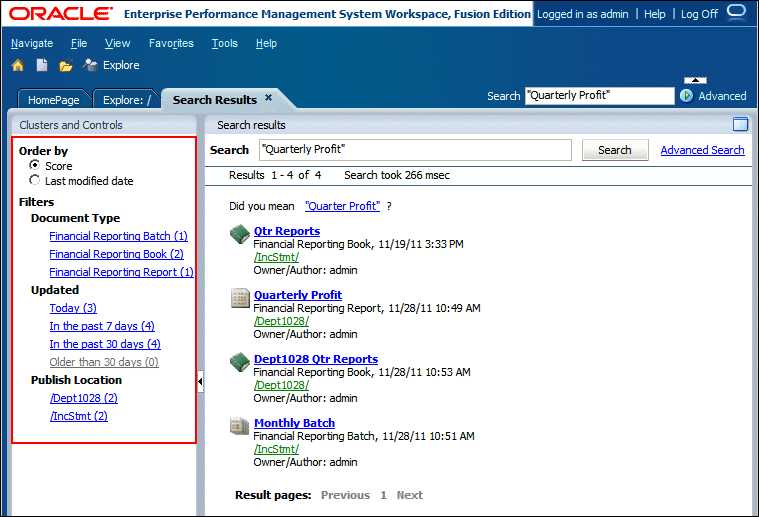This screenshot has height=517, width=759.
Task: Click the green go-search arrow icon
Action: (x=686, y=95)
